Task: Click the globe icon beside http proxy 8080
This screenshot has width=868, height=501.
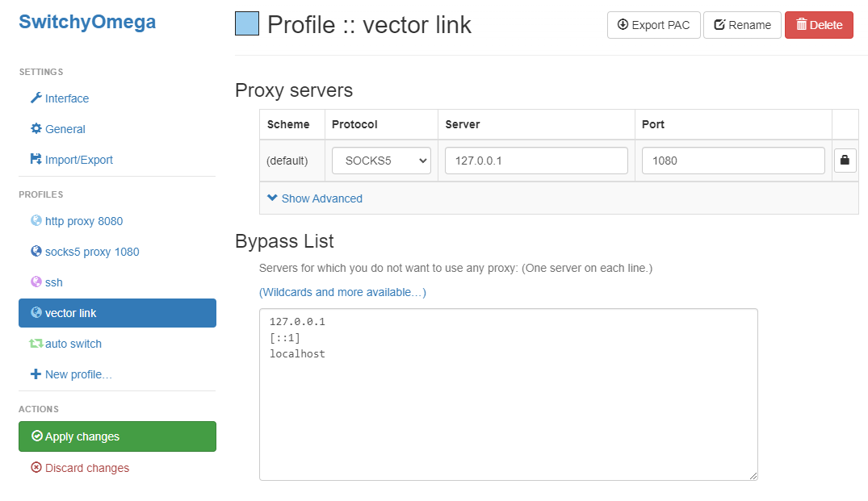Action: click(36, 221)
